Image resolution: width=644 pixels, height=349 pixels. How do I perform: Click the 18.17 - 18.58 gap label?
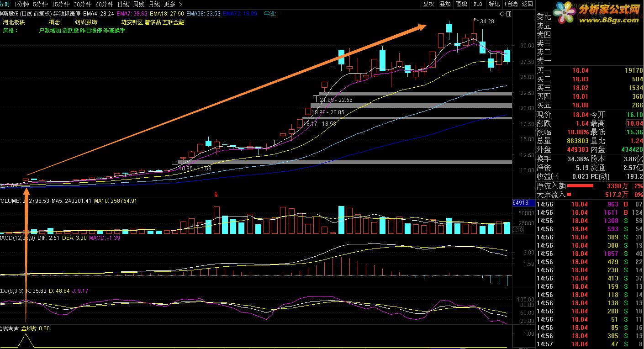coord(320,124)
